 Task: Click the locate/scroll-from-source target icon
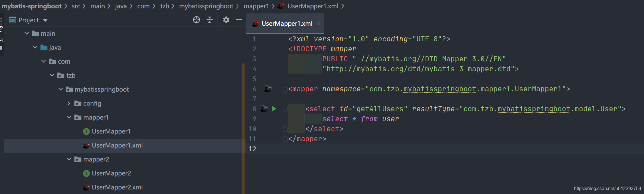coord(197,20)
